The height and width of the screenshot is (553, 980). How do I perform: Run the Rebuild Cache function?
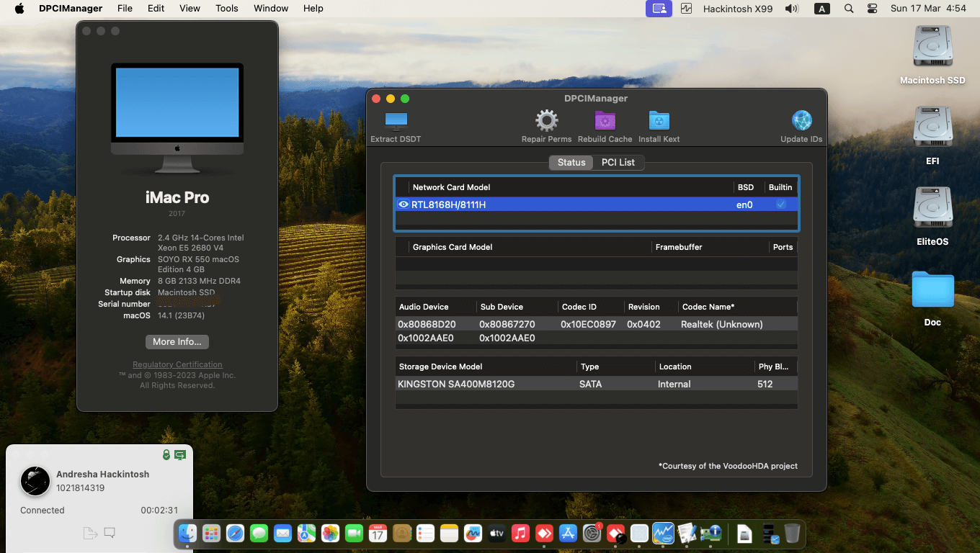point(605,122)
